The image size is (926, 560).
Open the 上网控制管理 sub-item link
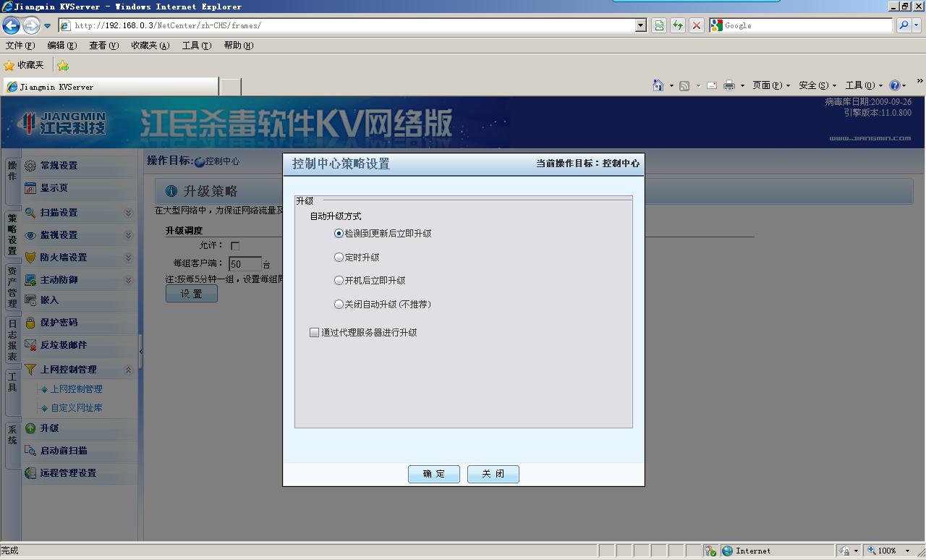76,389
